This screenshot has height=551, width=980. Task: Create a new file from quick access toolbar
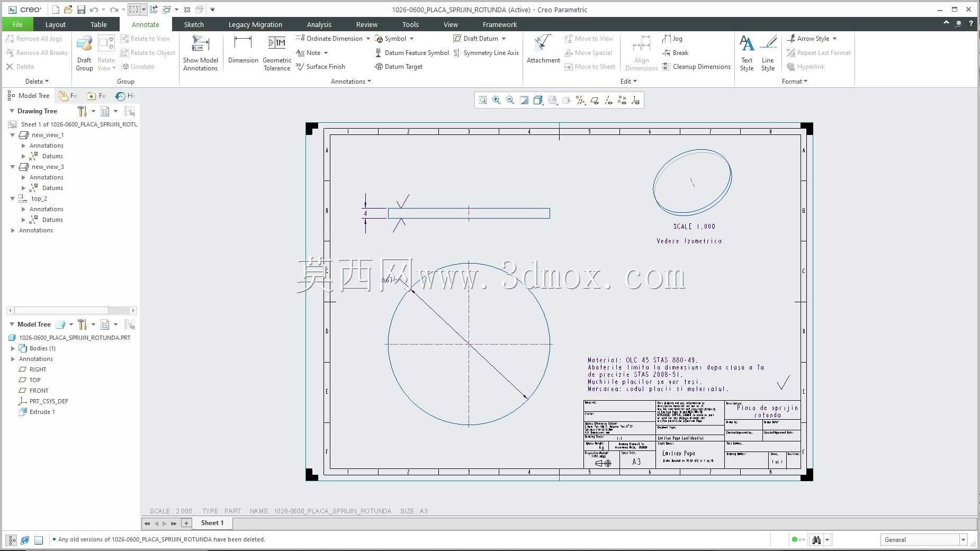pos(56,10)
